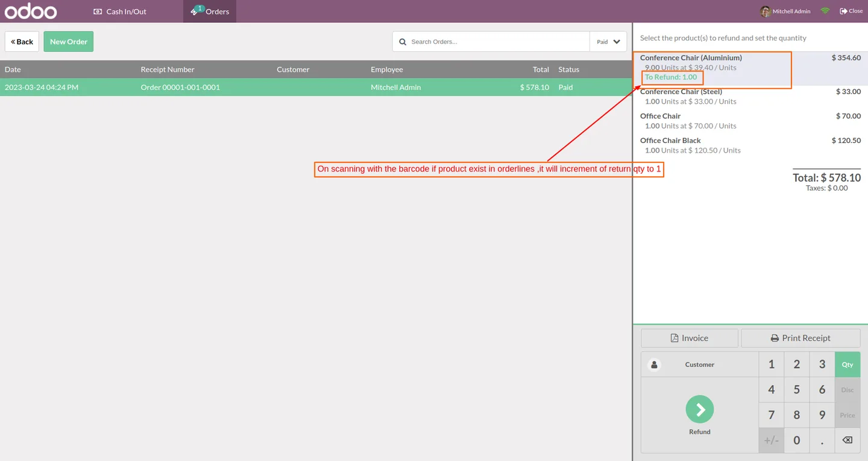The width and height of the screenshot is (868, 461).
Task: Open Cash In/Out
Action: (x=120, y=11)
